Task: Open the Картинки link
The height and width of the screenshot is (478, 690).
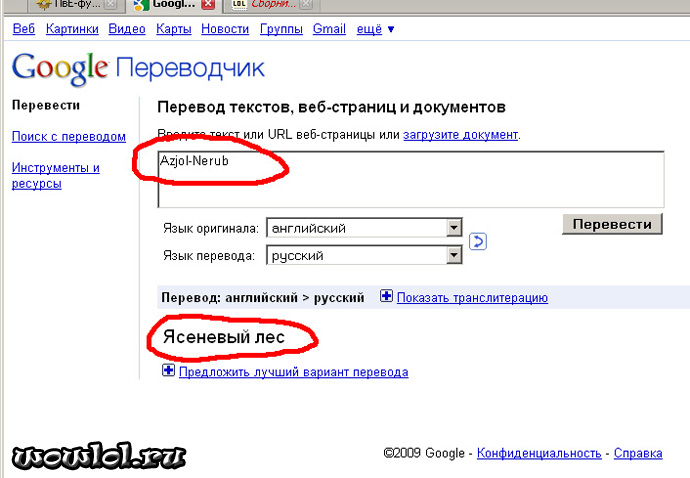Action: click(72, 29)
